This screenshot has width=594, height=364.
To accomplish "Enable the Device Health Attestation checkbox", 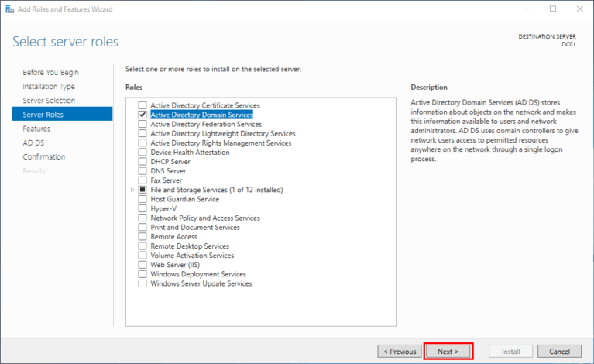I will click(142, 153).
